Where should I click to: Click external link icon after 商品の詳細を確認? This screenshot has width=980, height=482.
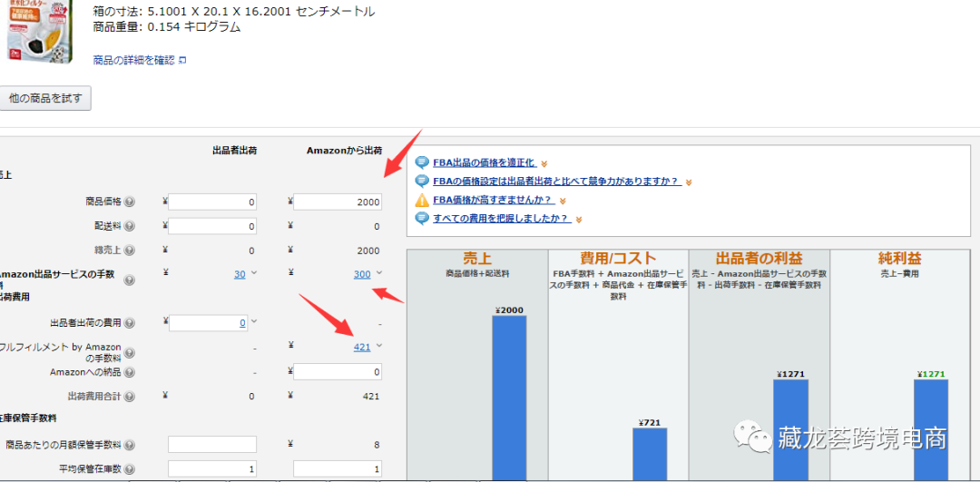[182, 61]
